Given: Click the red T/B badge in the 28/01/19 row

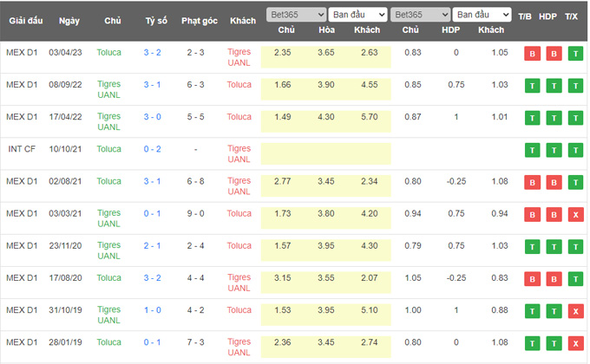Looking at the screenshot, I should pos(531,342).
